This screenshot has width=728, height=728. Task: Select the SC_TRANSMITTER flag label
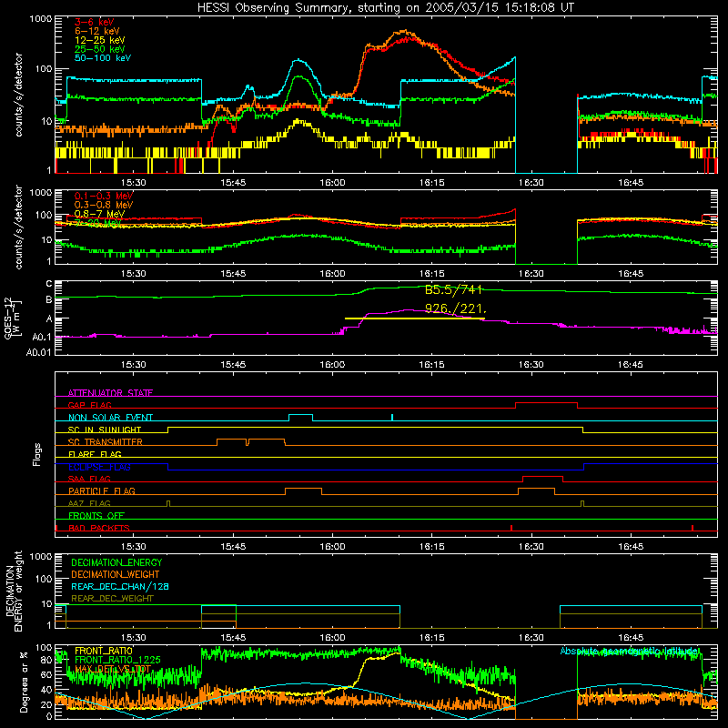pos(106,441)
